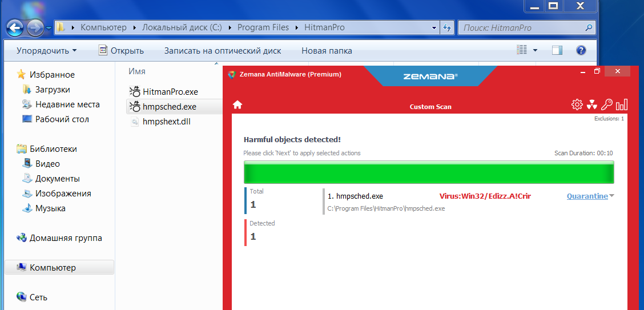Click the Zemana shield logo in title bar
Viewport: 644px width, 310px height.
[232, 74]
